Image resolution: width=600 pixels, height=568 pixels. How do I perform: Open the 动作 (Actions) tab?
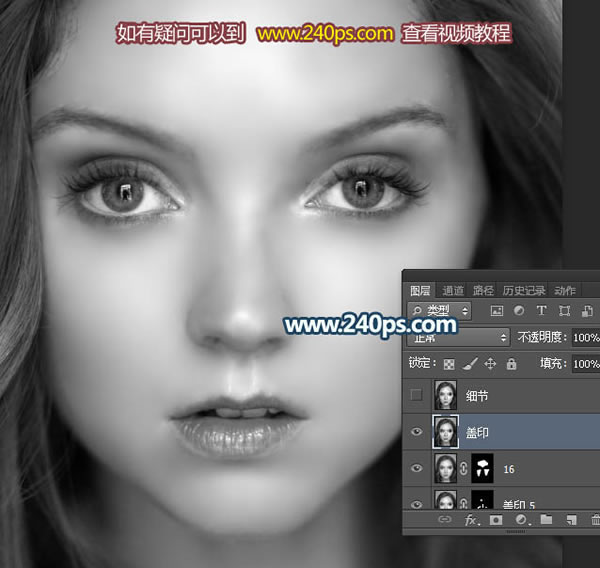click(x=565, y=291)
